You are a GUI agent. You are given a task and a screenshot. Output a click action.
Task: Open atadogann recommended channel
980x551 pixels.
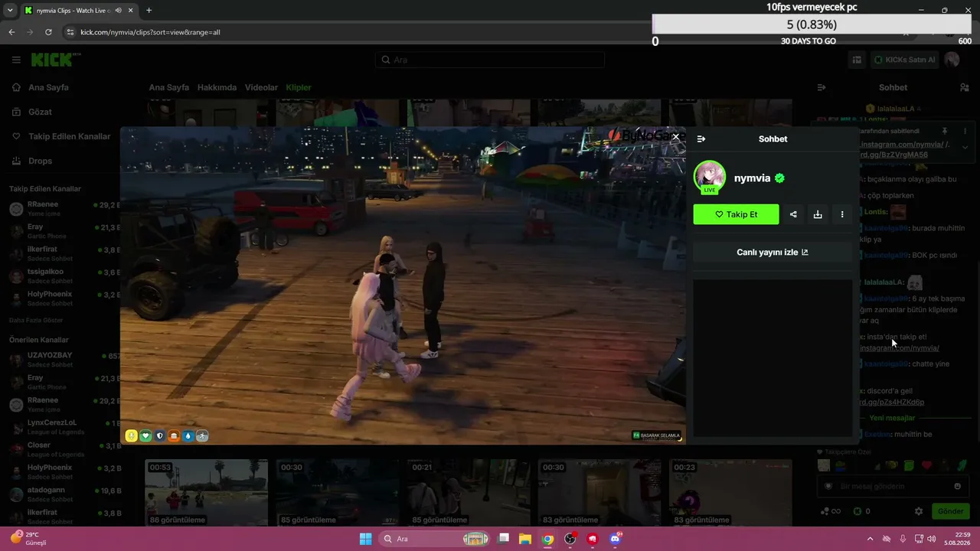pyautogui.click(x=64, y=494)
